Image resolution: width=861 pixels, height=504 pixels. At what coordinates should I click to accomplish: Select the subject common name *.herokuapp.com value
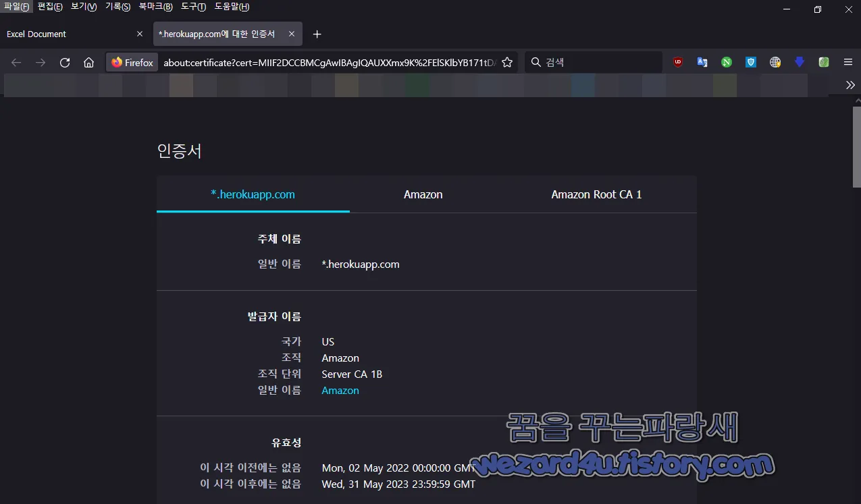coord(361,264)
